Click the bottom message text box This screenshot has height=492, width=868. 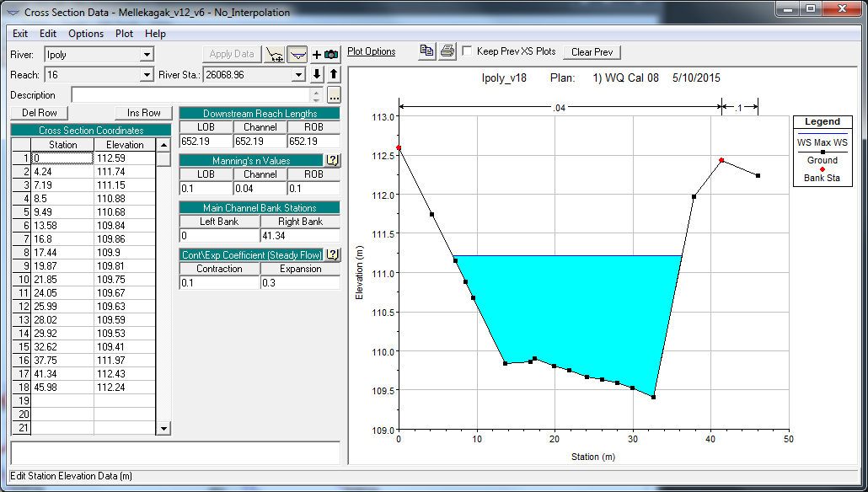(x=175, y=453)
